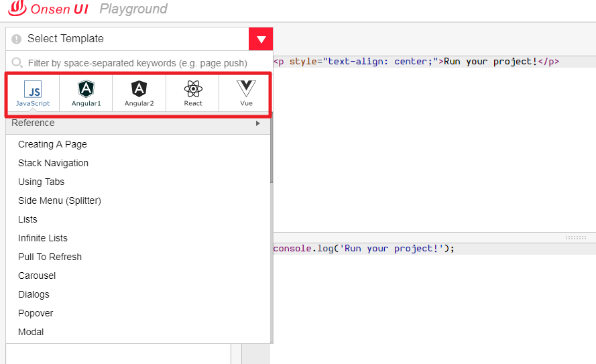Collapse the template list with red arrow button
Screen dimensions: 596x364
(x=261, y=39)
